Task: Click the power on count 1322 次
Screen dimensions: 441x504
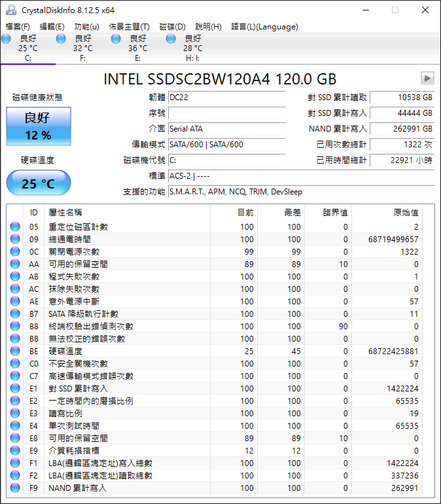Action: 402,145
